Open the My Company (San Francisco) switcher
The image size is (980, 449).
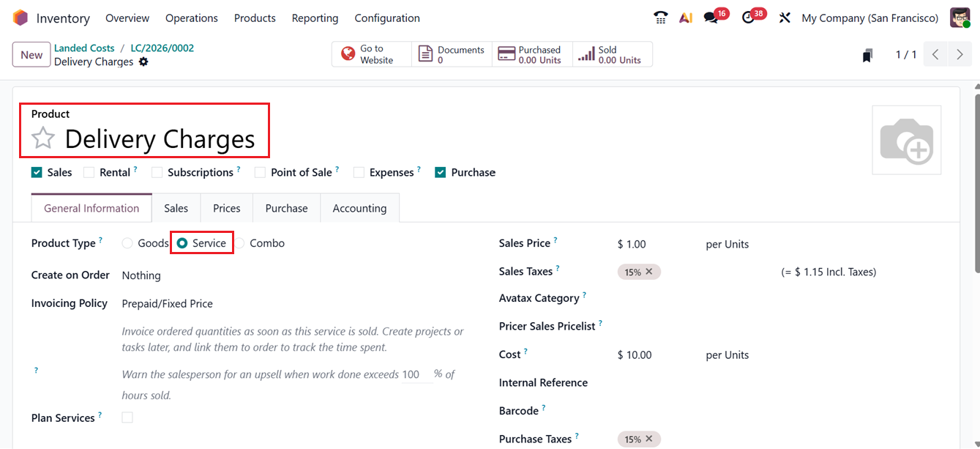[x=869, y=17]
